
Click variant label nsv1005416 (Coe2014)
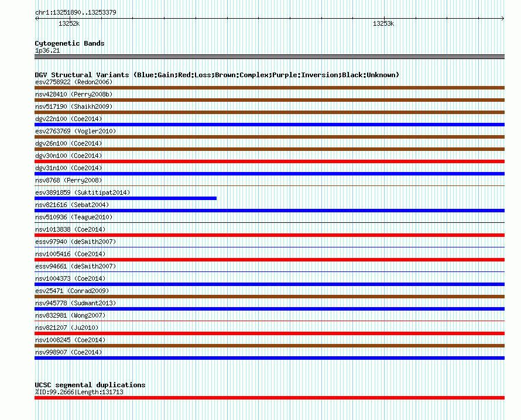pos(70,254)
